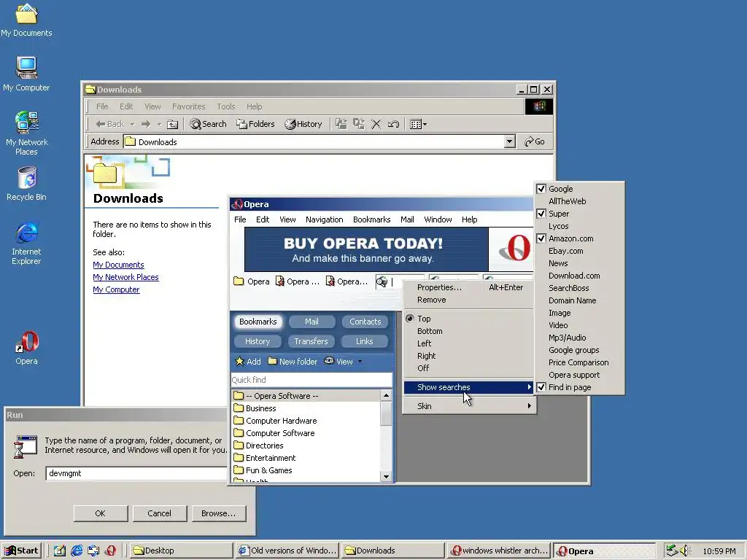Click the Quick find field in bookmarks panel
The height and width of the screenshot is (560, 747).
(311, 379)
